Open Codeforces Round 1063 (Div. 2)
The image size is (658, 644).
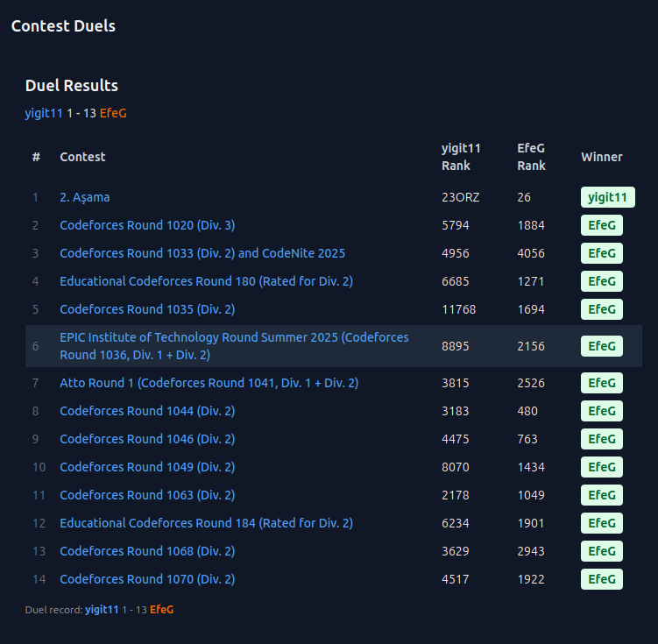147,495
